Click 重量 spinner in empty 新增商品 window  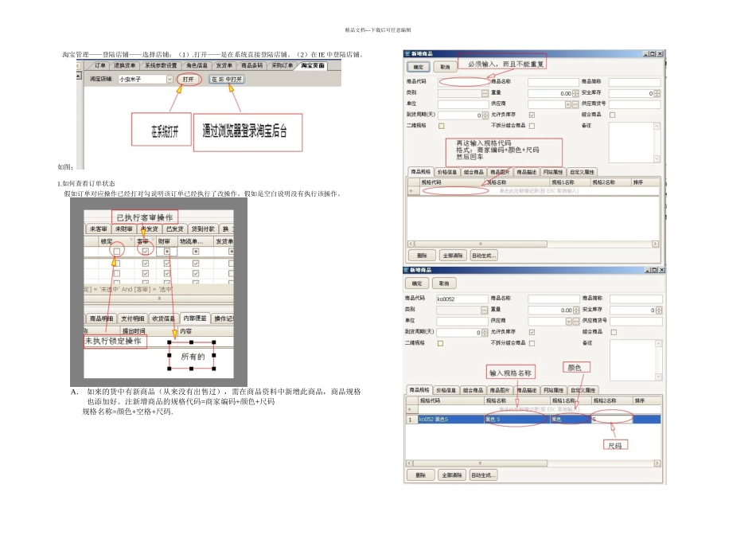(x=575, y=93)
